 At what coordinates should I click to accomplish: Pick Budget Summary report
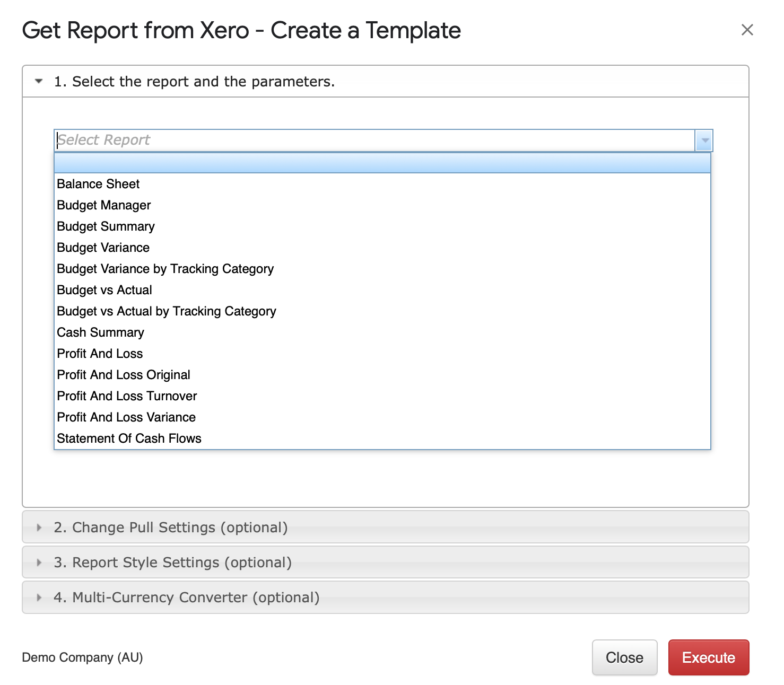tap(382, 226)
